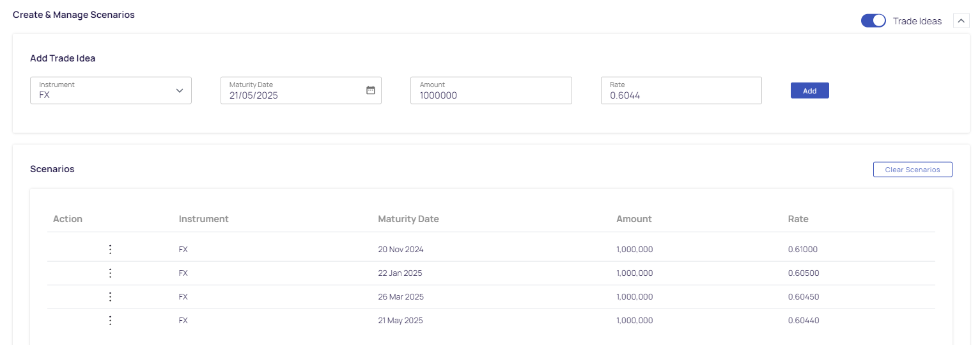This screenshot has width=980, height=345.
Task: Click the Amount column header
Action: [634, 219]
